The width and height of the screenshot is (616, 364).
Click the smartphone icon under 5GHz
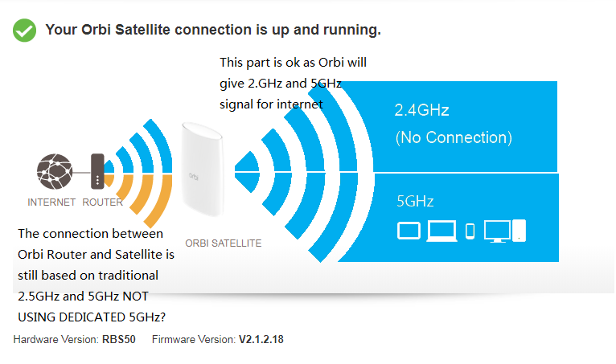pos(470,231)
